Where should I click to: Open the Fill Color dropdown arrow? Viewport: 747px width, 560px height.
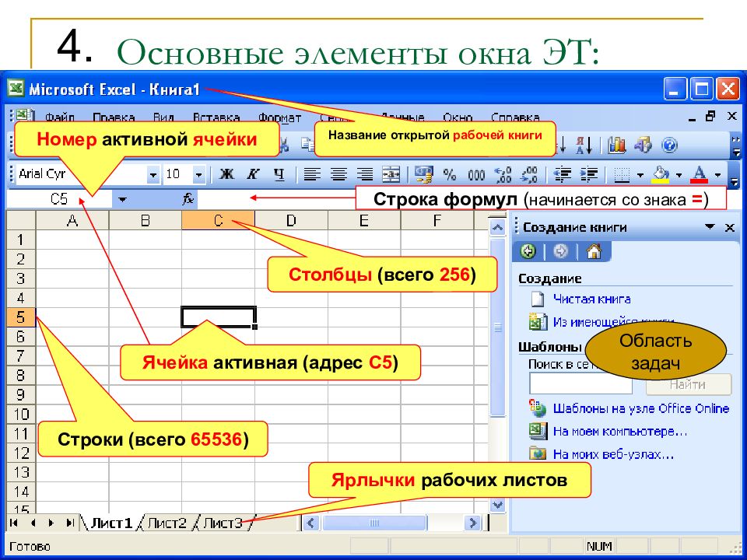click(679, 175)
